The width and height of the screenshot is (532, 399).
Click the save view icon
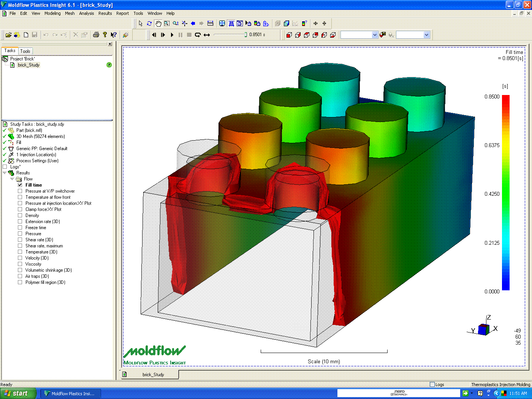point(383,35)
